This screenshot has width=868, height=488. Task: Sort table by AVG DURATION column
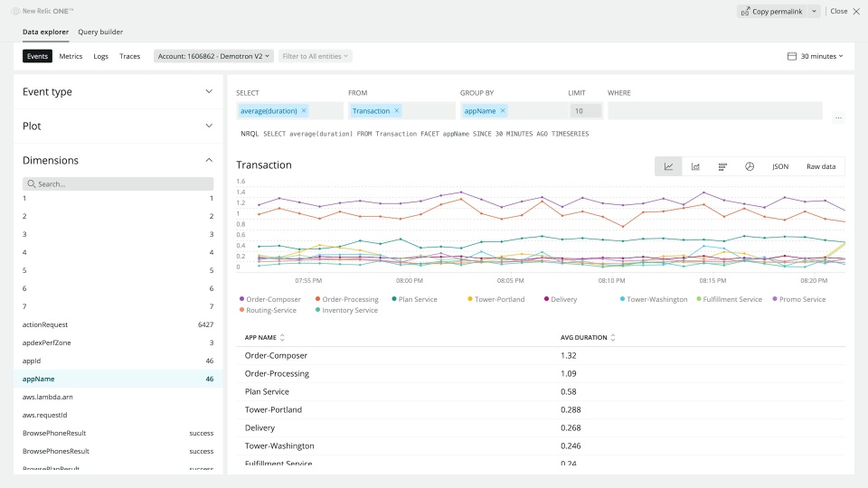coord(588,337)
